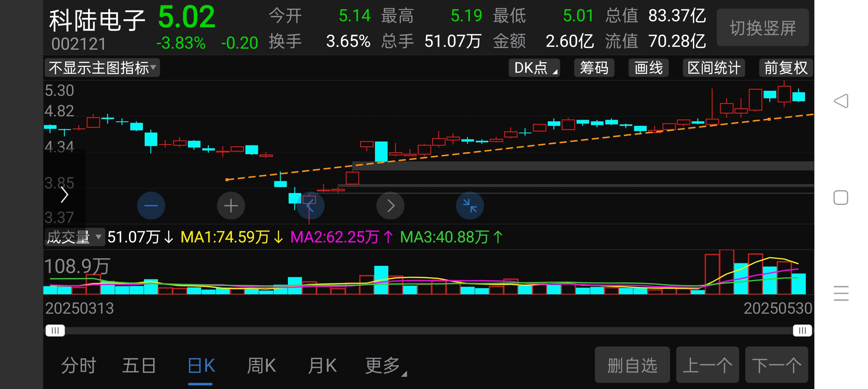Image resolution: width=868 pixels, height=389 pixels.
Task: Click the 换手 3.65% value
Action: click(x=348, y=41)
